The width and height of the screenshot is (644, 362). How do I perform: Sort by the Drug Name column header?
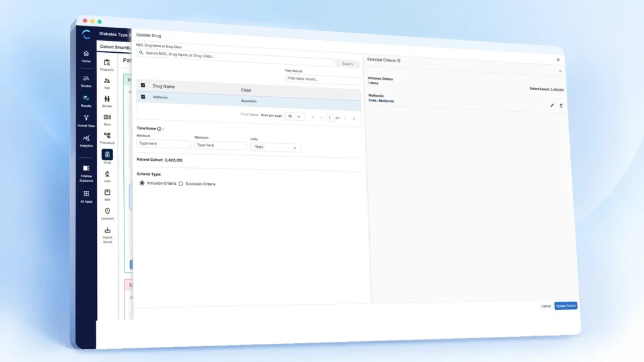click(164, 86)
